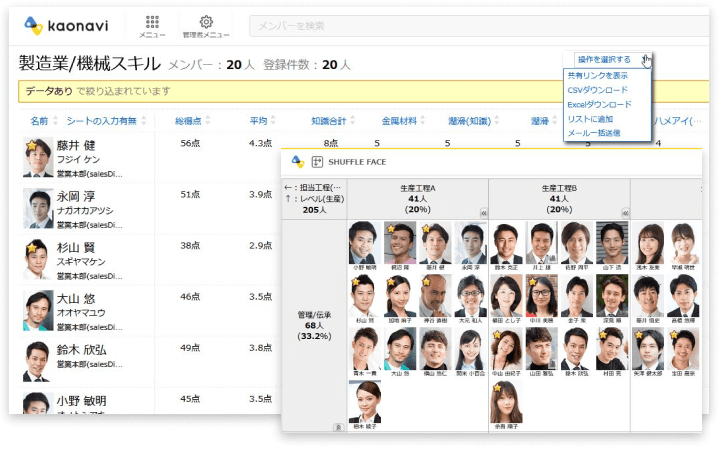Viewport: 720px width, 450px height.
Task: Open the 操作を選択する dropdown
Action: point(605,60)
